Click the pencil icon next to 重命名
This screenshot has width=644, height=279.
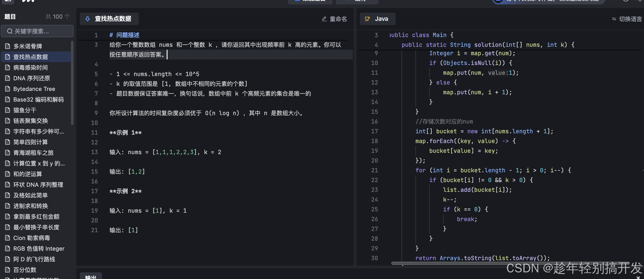[324, 19]
